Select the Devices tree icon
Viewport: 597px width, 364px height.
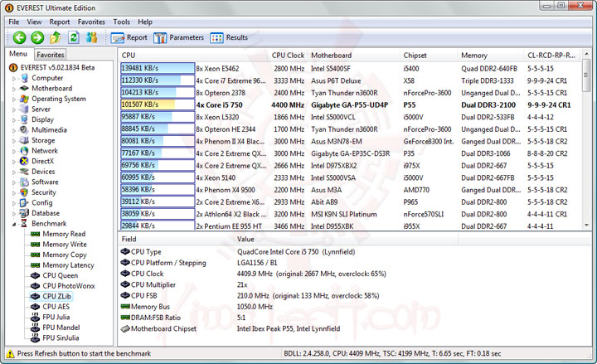pyautogui.click(x=24, y=172)
